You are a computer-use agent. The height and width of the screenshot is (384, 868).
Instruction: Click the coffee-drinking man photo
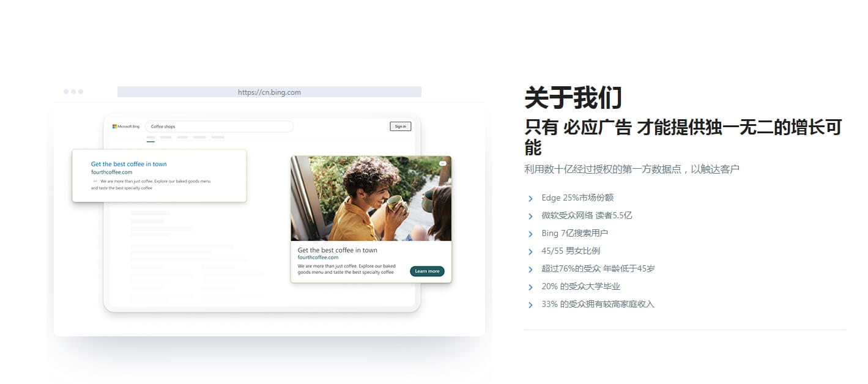tap(371, 198)
